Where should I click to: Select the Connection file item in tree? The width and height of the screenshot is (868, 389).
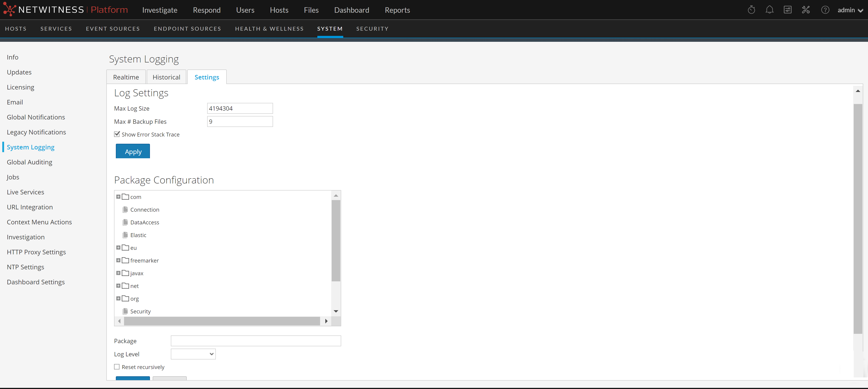click(x=144, y=209)
